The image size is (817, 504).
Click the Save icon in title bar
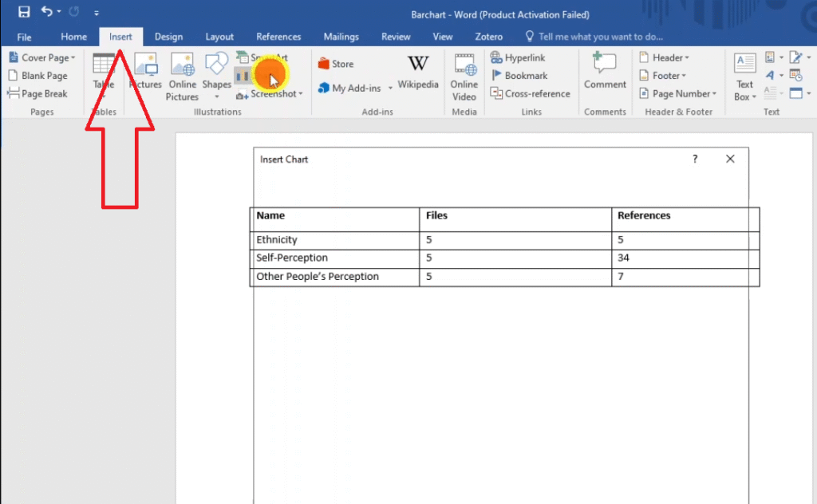(24, 12)
